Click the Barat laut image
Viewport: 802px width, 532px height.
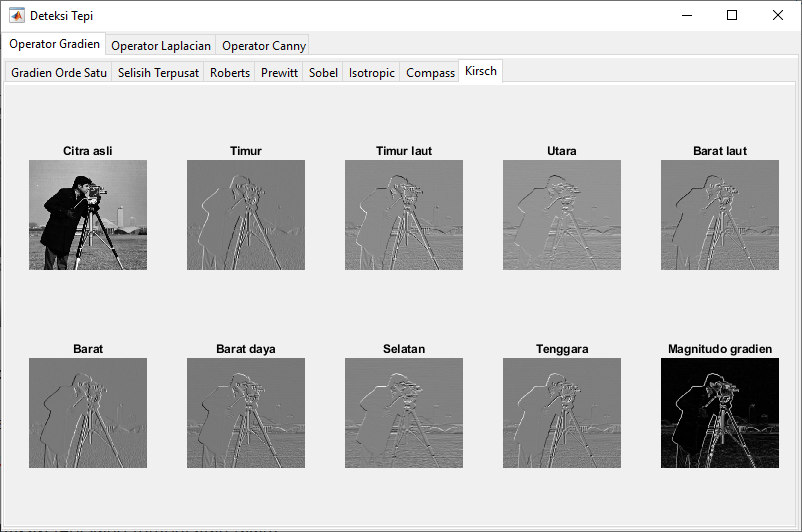tap(720, 215)
